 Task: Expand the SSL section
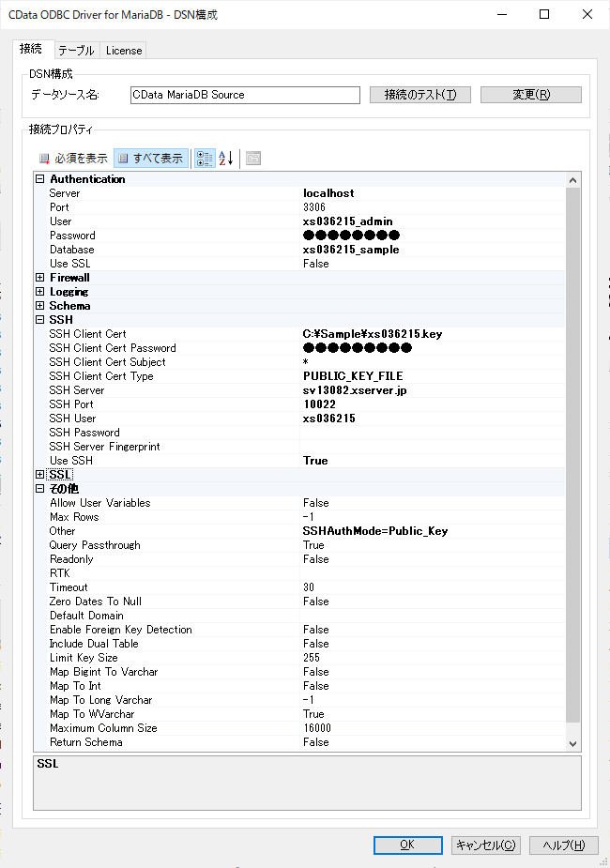point(39,475)
